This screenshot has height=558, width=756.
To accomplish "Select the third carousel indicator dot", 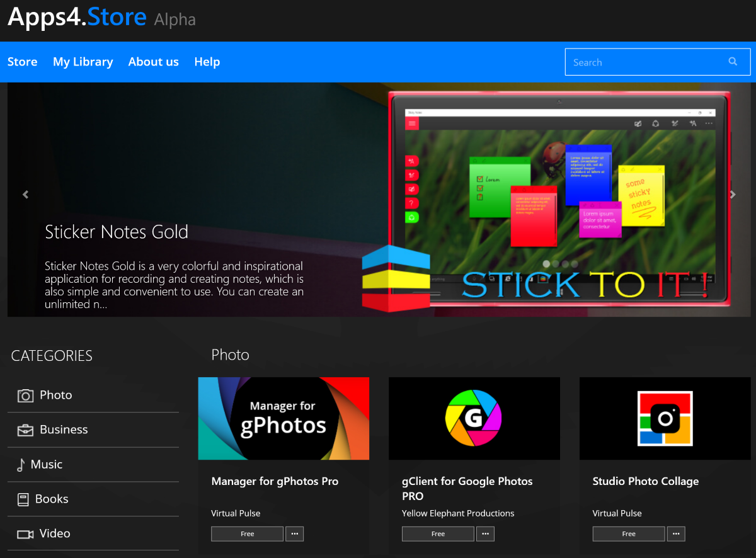I will tap(565, 264).
